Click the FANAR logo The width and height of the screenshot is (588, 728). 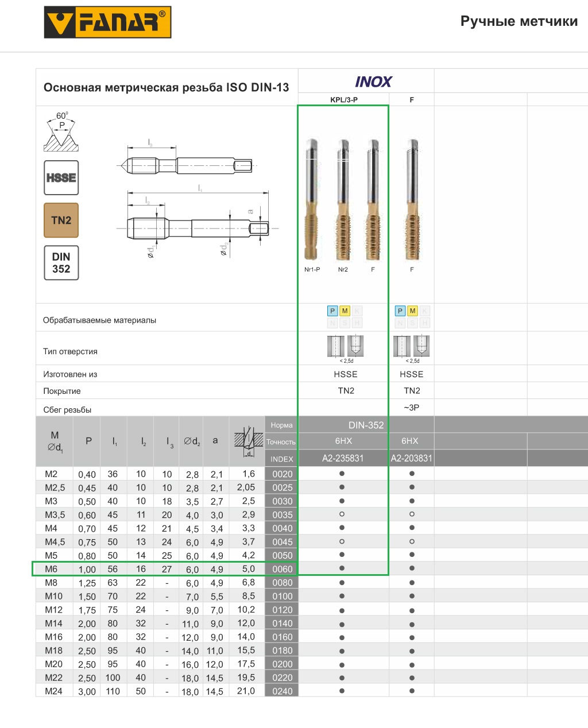[107, 22]
